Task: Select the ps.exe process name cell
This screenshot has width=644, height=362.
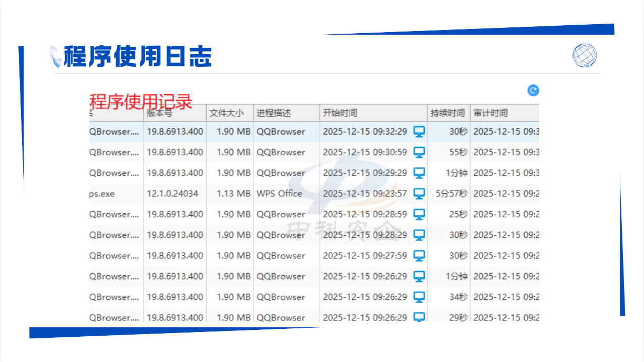Action: [x=102, y=194]
